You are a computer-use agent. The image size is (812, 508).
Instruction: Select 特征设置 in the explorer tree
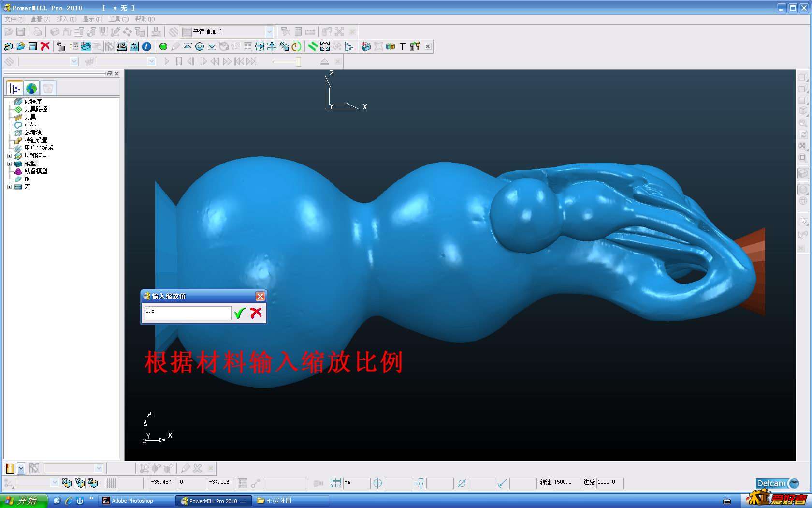[x=36, y=140]
